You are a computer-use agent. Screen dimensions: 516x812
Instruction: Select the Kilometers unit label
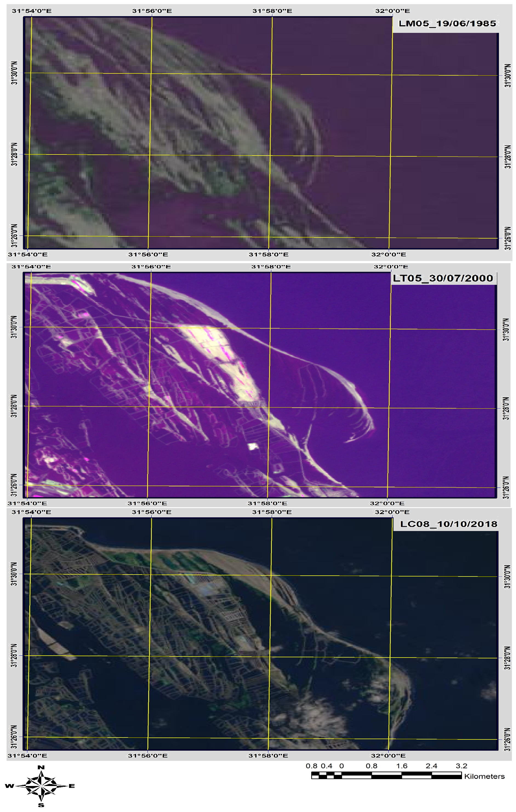(x=484, y=776)
